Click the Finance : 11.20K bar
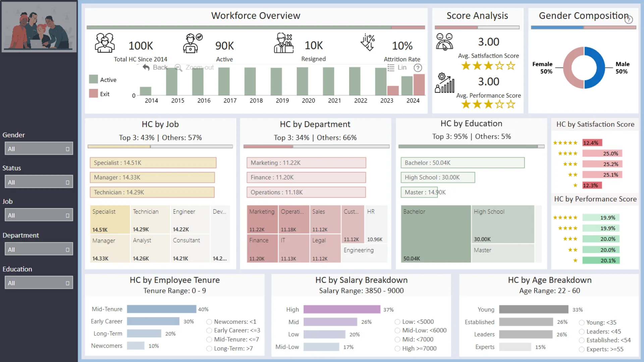644x362 pixels. pos(306,177)
